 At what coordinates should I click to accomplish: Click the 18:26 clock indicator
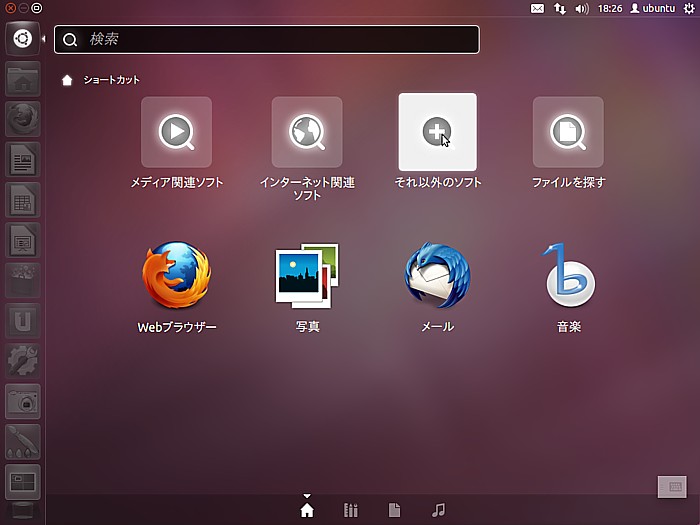click(x=610, y=8)
